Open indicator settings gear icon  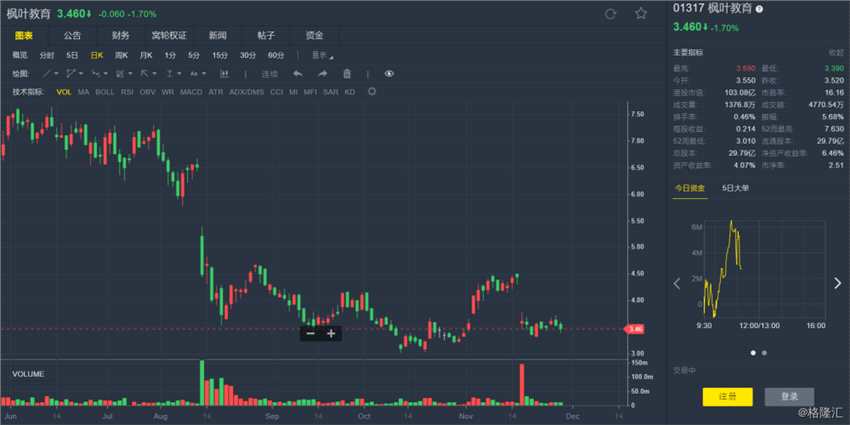click(x=372, y=92)
